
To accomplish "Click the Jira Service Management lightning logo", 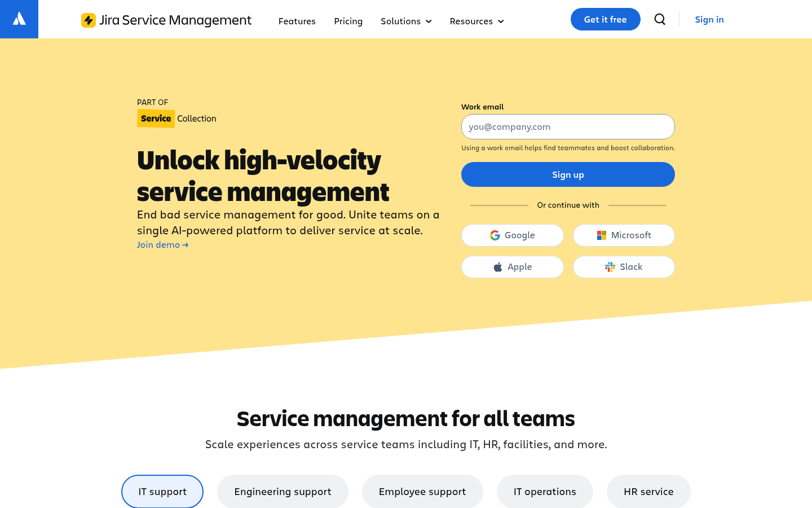I will 89,20.
